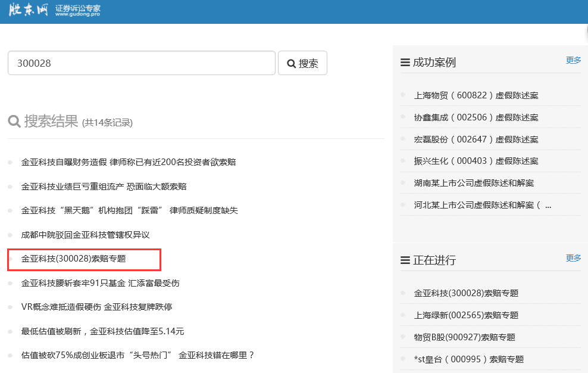Screen dimensions: 588x373
Task: Open 金亚科技自曝财务造假 article link
Action: click(x=129, y=162)
